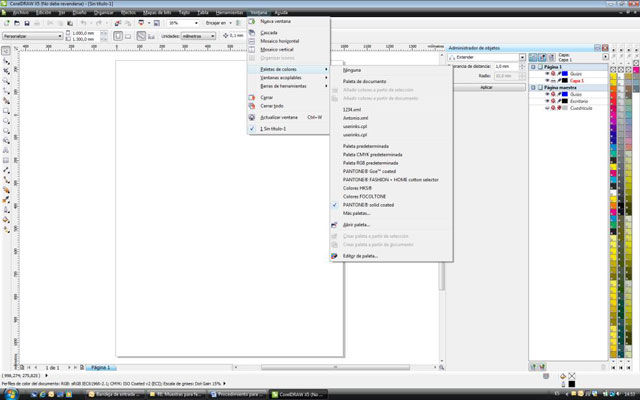Screen dimensions: 640x400
Task: Toggle checked PANTONE solid coated palette
Action: [x=369, y=205]
